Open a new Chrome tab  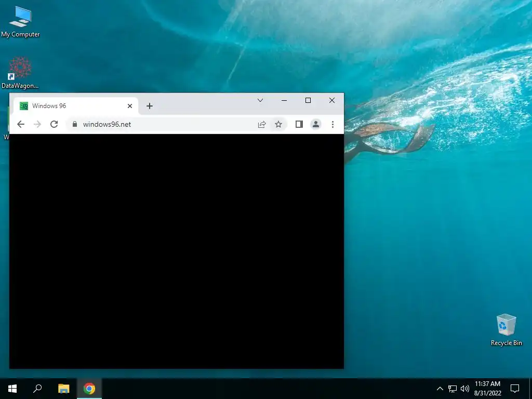tap(149, 106)
